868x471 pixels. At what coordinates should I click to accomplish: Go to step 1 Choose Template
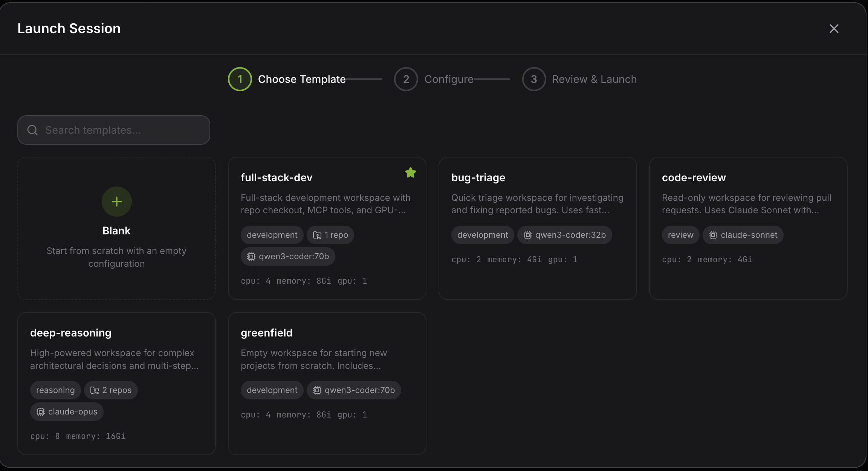tap(240, 79)
